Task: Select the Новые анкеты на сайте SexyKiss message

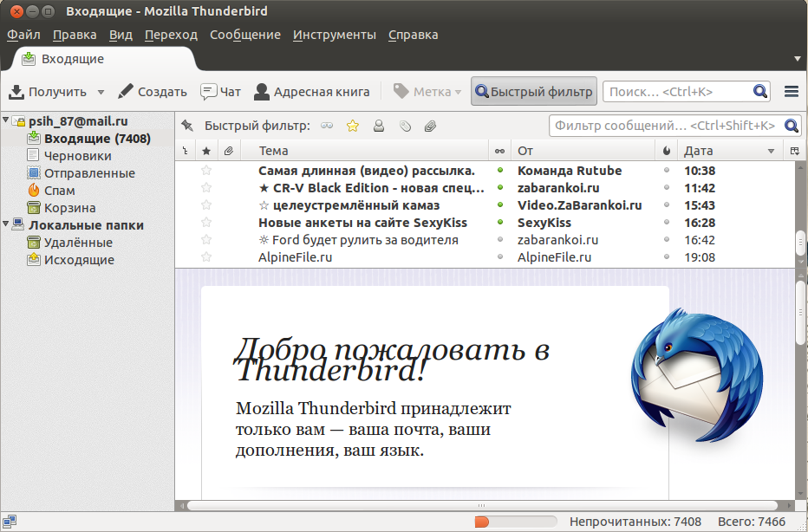Action: [x=362, y=223]
